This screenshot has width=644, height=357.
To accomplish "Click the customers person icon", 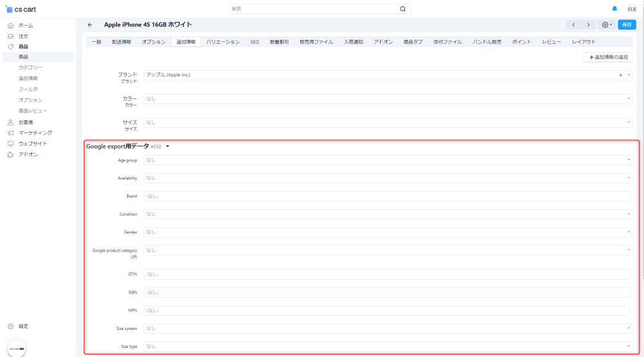I will pyautogui.click(x=11, y=122).
